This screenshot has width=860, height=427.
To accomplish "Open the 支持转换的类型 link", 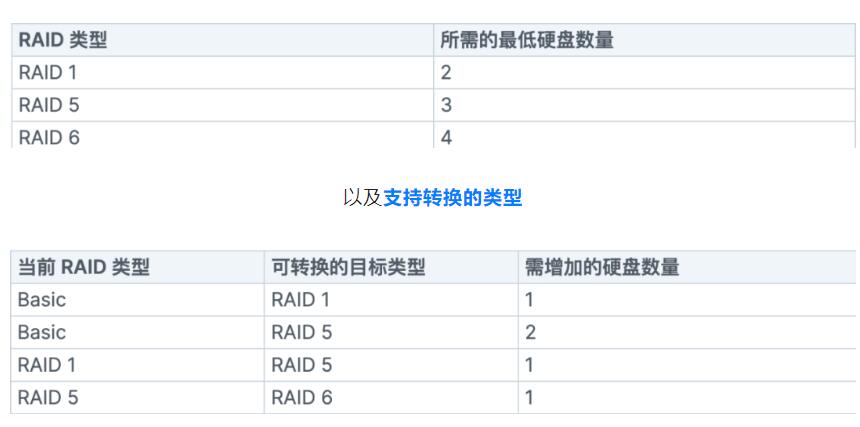I will tap(452, 198).
